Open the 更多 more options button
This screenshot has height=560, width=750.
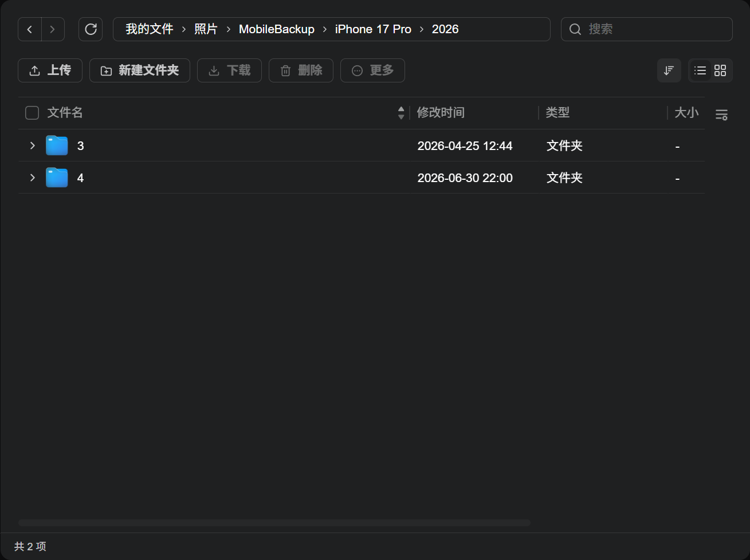(x=372, y=70)
